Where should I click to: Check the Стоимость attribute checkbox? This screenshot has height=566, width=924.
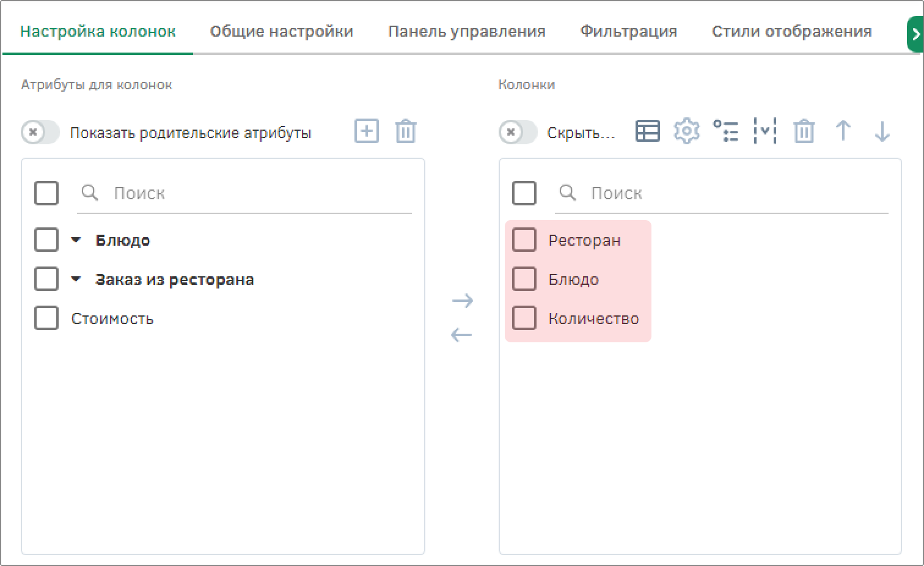(x=46, y=318)
